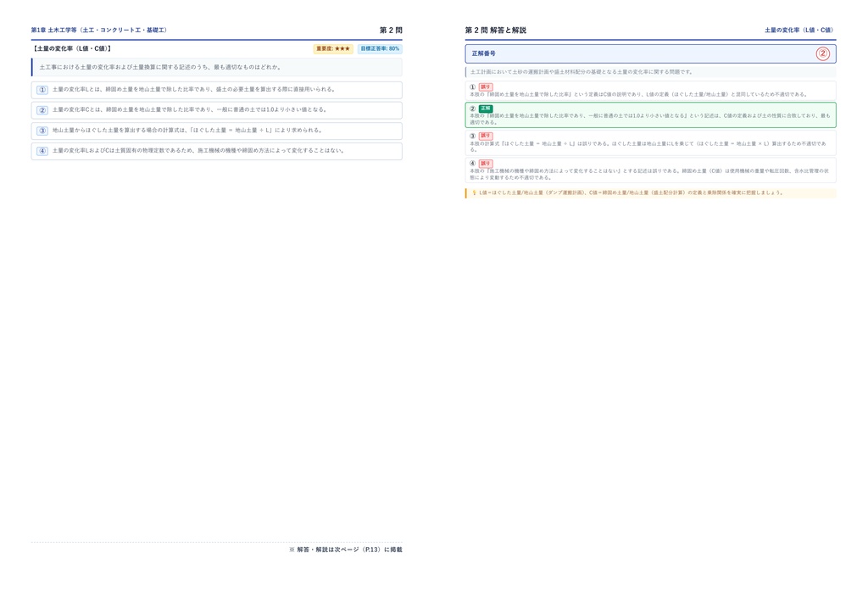This screenshot has width=868, height=614.
Task: Click the blue topic label on the answer page header
Action: pyautogui.click(x=800, y=30)
